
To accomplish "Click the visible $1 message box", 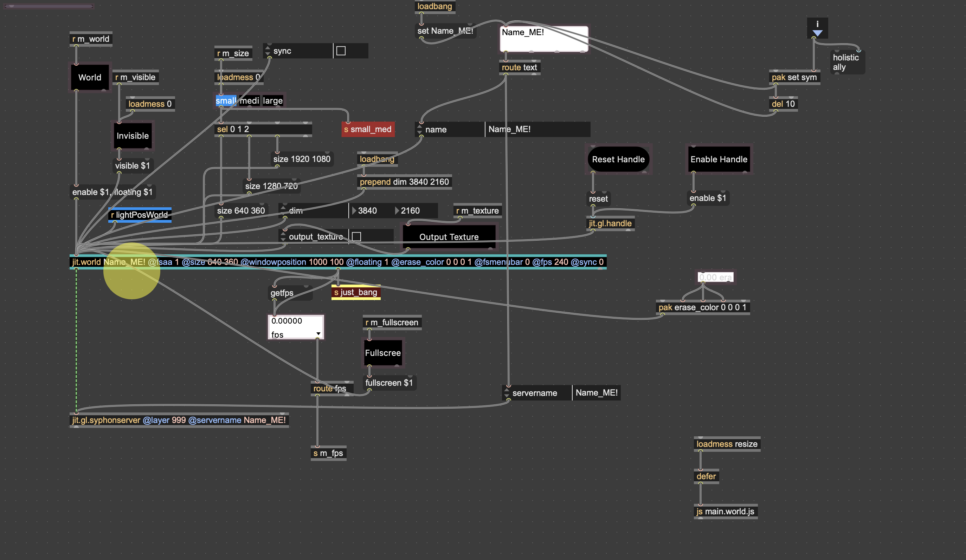I will click(x=133, y=166).
